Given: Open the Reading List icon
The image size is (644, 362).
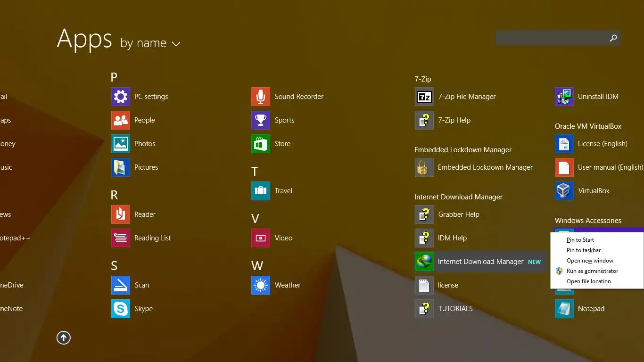Looking at the screenshot, I should pyautogui.click(x=121, y=238).
